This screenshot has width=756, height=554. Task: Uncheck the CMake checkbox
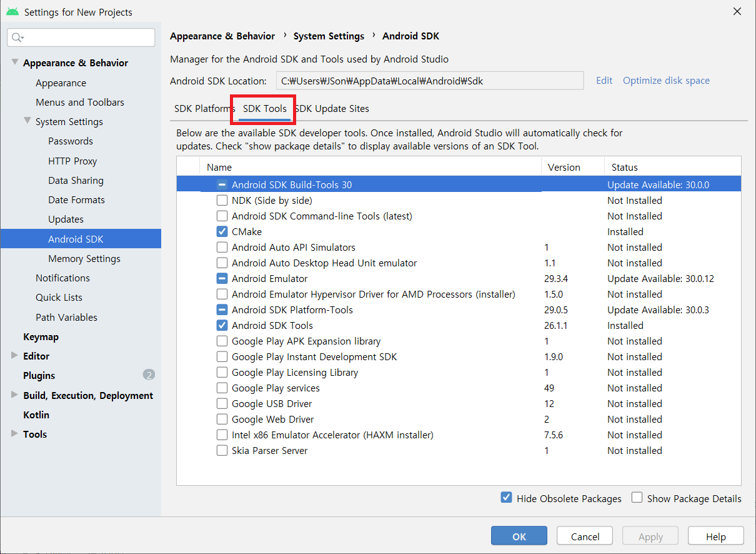(x=222, y=232)
